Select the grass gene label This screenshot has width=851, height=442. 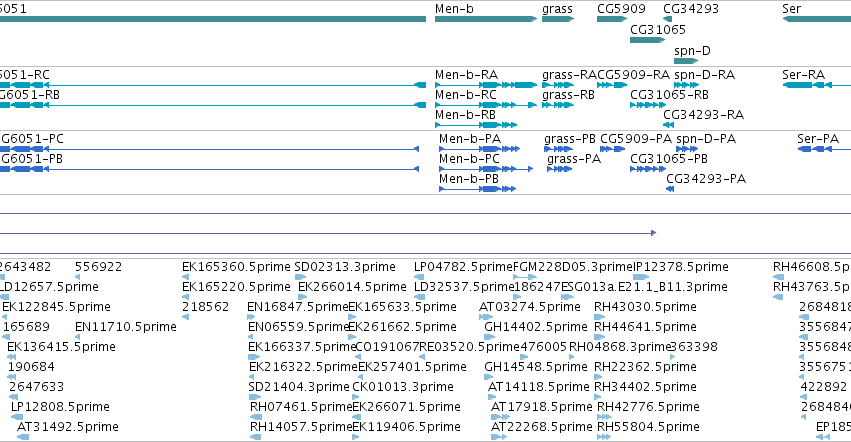click(x=557, y=9)
